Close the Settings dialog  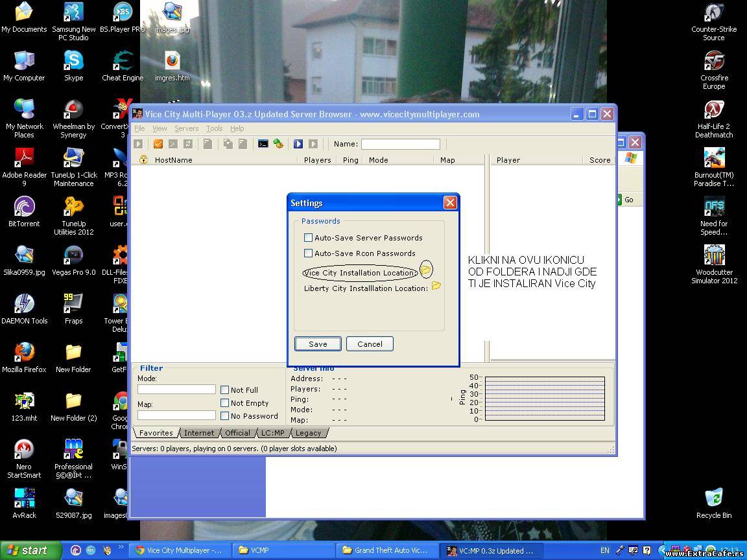450,203
